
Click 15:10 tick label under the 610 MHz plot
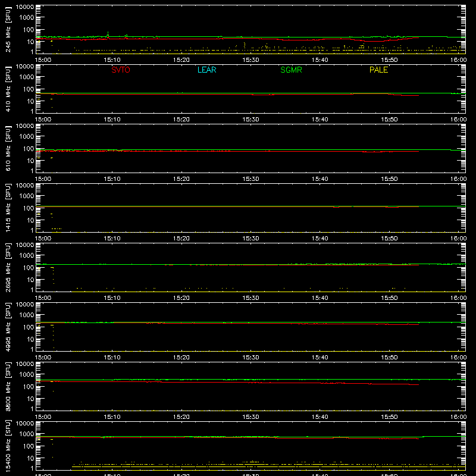pyautogui.click(x=112, y=179)
